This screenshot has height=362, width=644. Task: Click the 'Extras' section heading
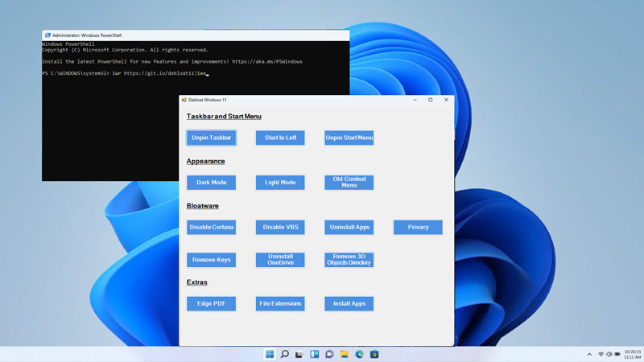(x=196, y=282)
